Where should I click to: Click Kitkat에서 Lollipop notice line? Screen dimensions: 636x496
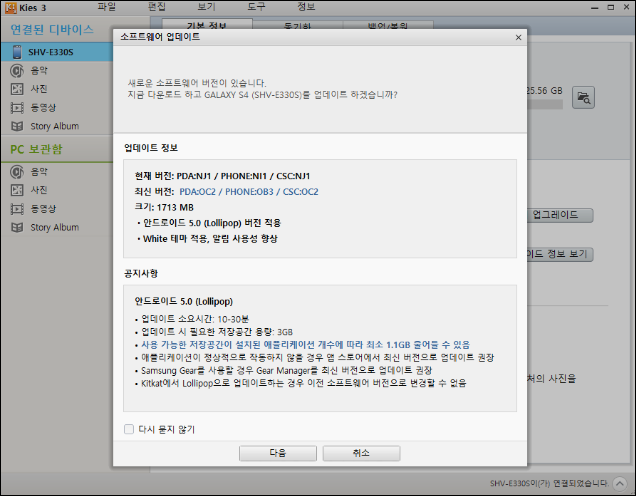301,383
